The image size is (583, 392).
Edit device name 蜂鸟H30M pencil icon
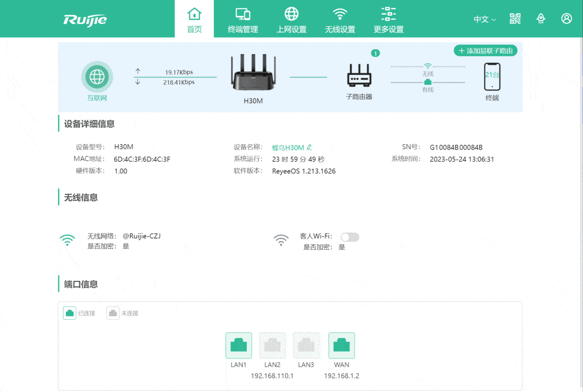point(309,147)
